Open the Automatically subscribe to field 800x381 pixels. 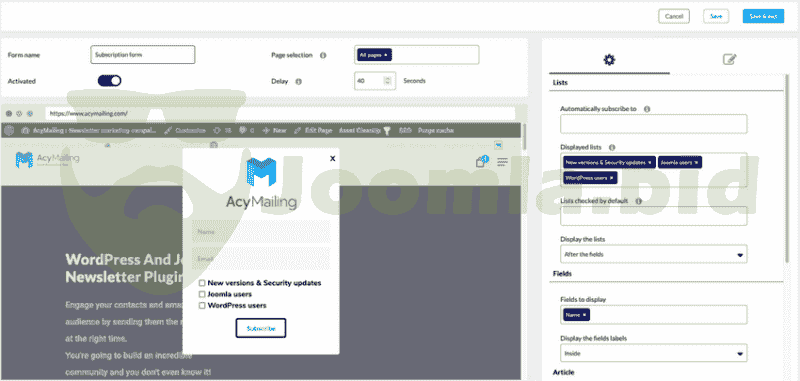click(x=654, y=124)
